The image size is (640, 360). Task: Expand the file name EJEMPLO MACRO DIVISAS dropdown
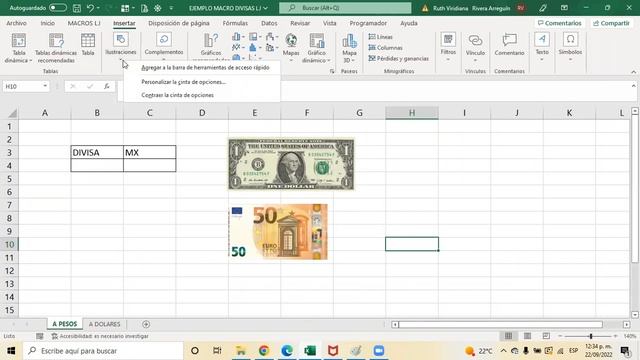coord(266,8)
